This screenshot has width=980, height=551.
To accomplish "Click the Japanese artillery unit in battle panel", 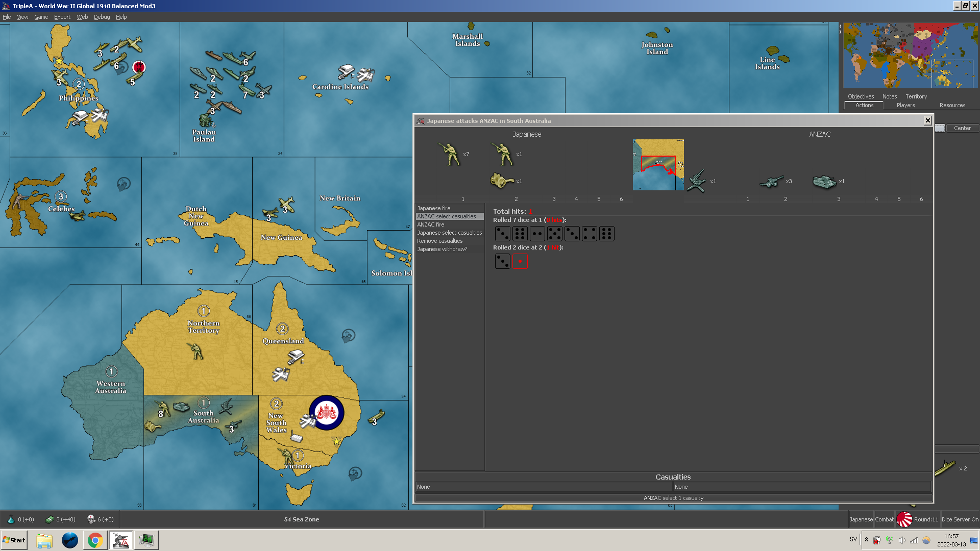I will (x=501, y=181).
